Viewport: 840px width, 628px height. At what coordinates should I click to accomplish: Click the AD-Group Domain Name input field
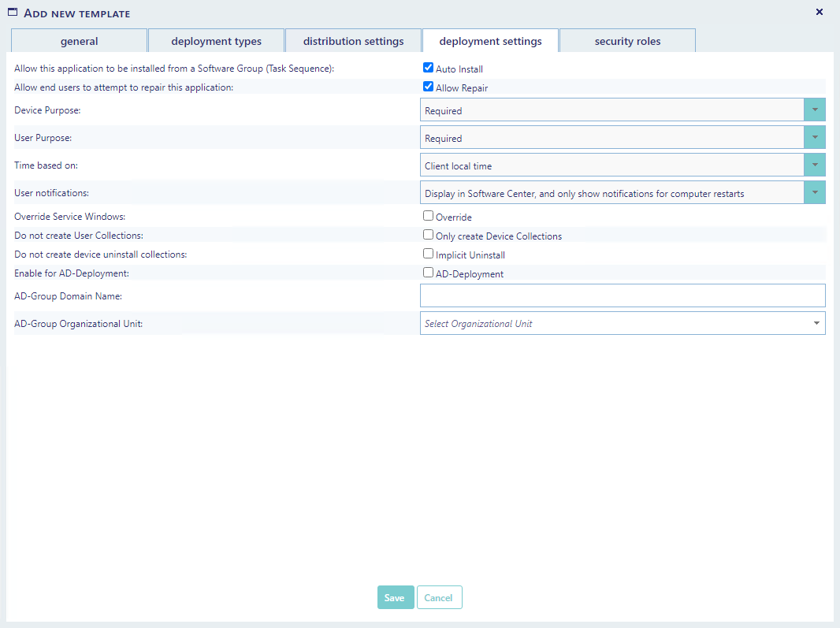623,295
